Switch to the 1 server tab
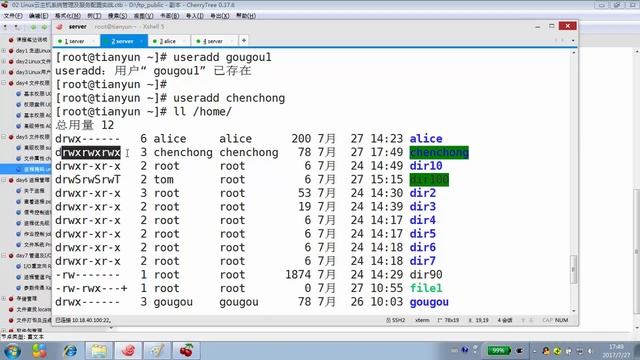The height and width of the screenshot is (360, 640). (75, 41)
